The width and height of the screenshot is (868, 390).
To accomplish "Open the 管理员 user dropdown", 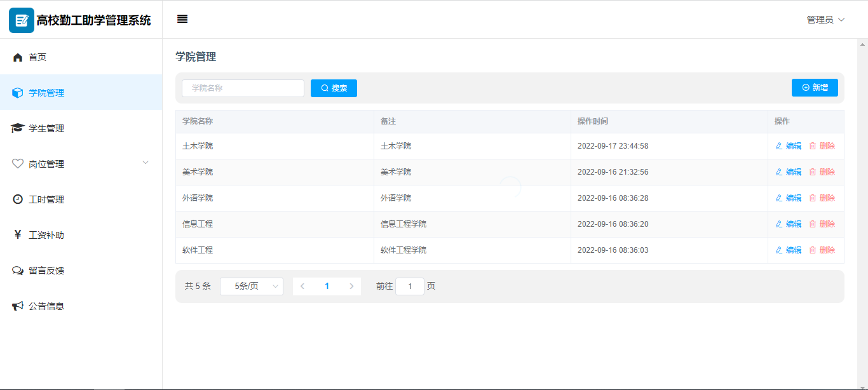I will coord(825,20).
